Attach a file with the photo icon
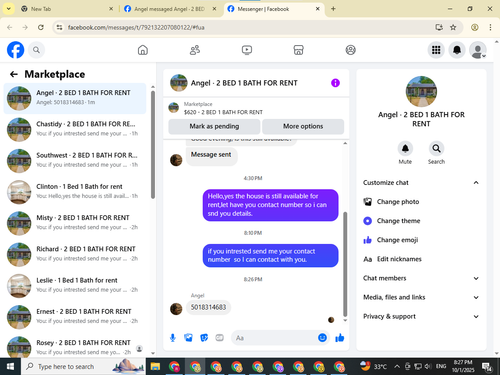 click(188, 338)
